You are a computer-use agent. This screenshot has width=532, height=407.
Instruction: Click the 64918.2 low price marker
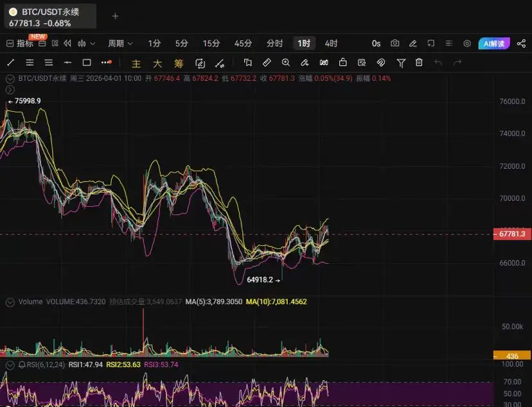263,280
